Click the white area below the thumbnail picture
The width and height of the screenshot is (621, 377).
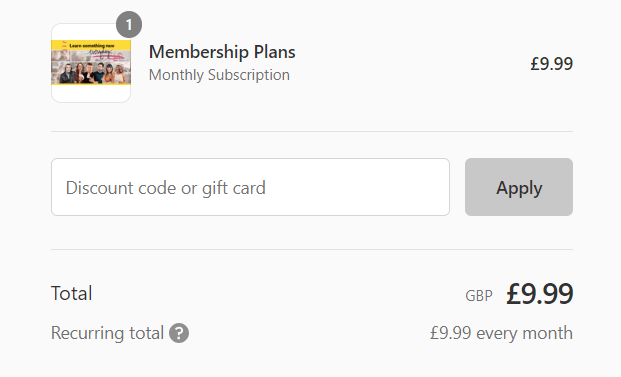point(91,93)
